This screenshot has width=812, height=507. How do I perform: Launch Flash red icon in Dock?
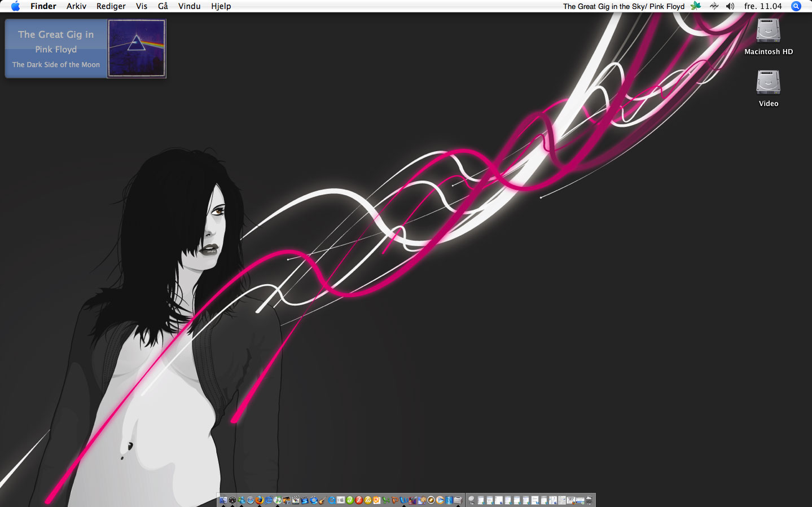[359, 500]
